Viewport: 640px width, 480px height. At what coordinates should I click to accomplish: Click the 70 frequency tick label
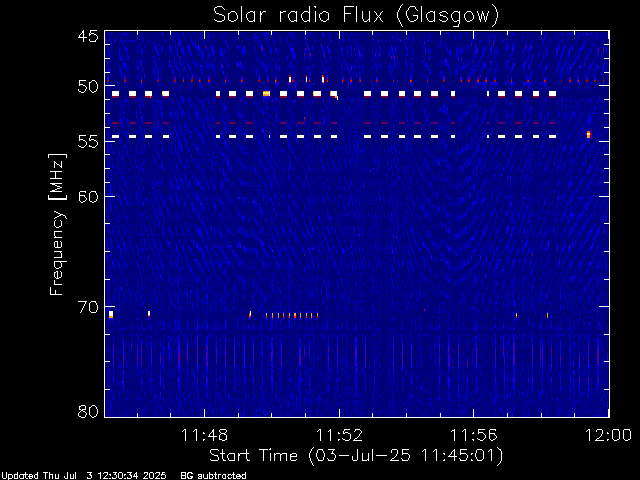[x=88, y=307]
